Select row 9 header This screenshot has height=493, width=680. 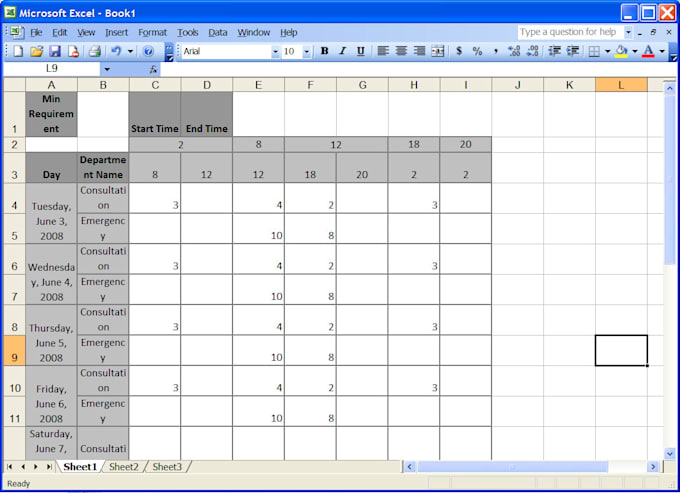pyautogui.click(x=14, y=350)
